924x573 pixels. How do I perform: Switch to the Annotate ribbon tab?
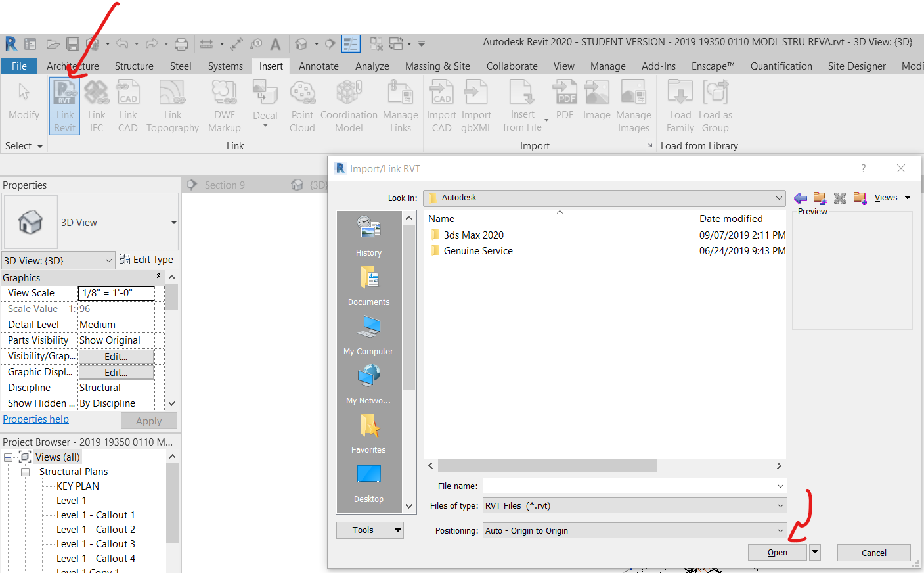tap(319, 66)
